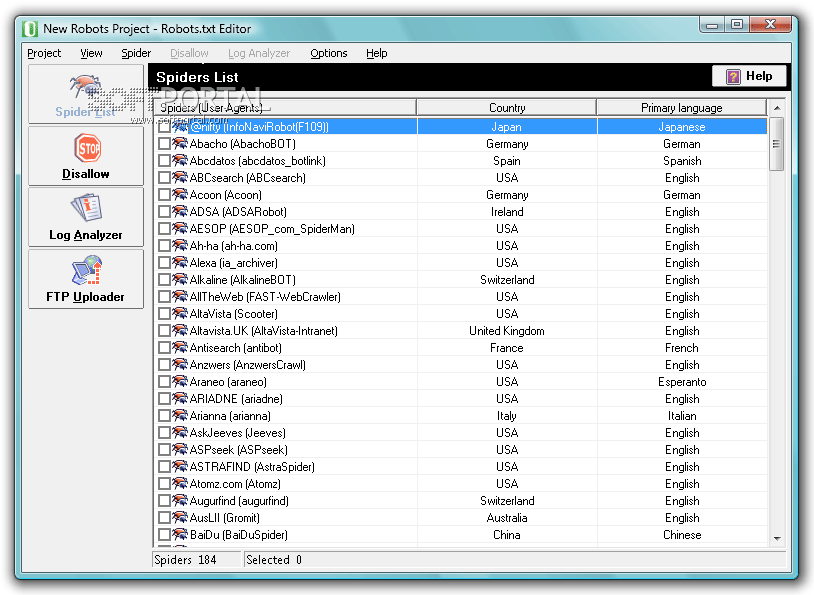Click the Australia country cell

coord(507,518)
